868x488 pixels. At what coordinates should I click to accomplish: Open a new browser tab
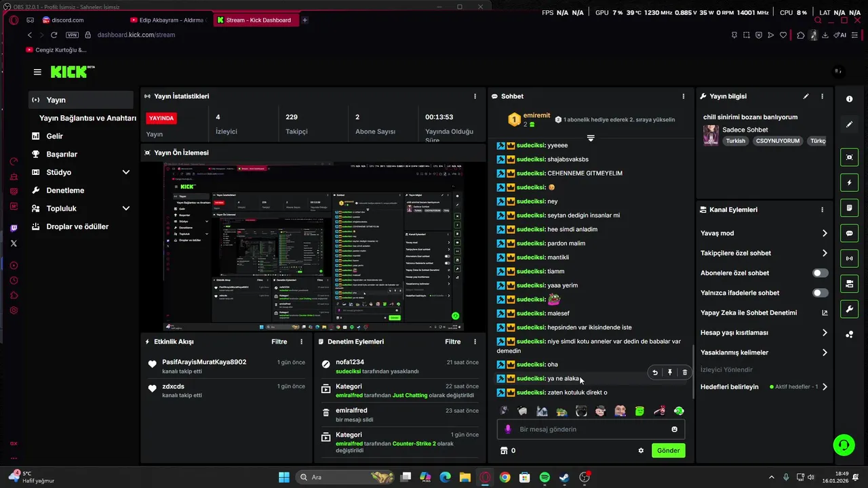point(304,20)
